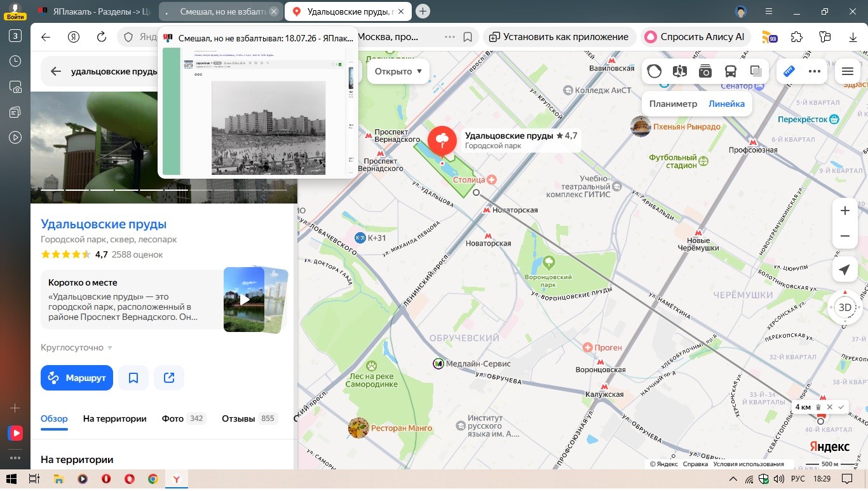The height and width of the screenshot is (491, 868).
Task: Click the Удальцовские пруды red map pin
Action: pyautogui.click(x=442, y=142)
